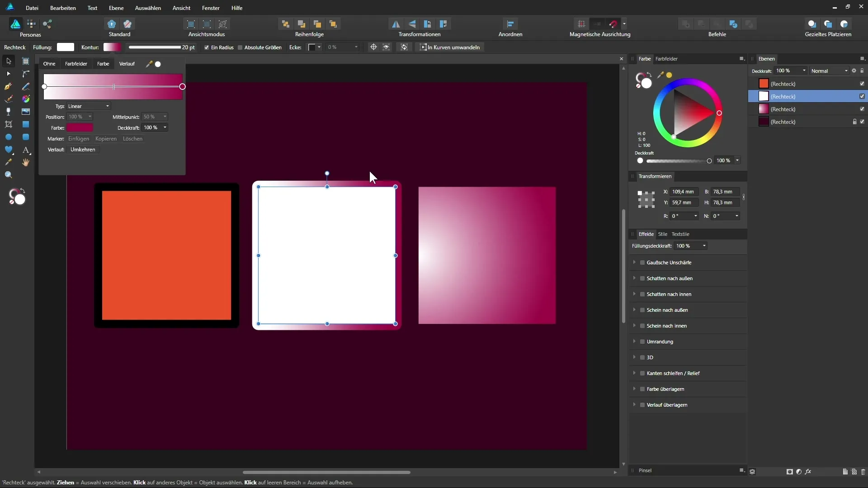
Task: Switch to the Export Persona
Action: coord(47,24)
